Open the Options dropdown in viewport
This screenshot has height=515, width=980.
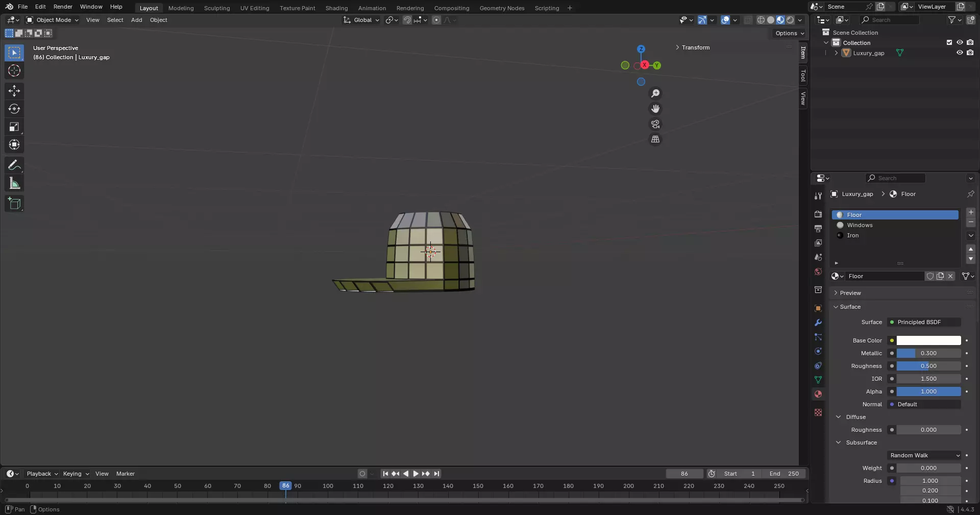point(789,33)
